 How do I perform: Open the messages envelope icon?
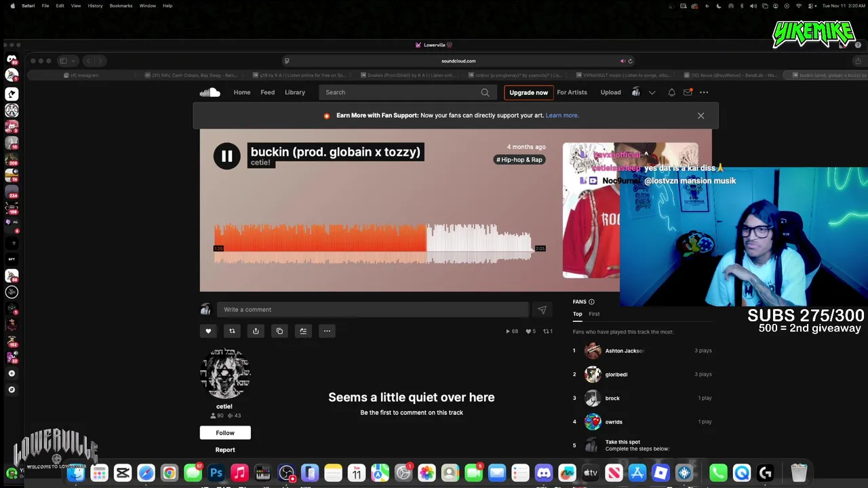tap(688, 92)
